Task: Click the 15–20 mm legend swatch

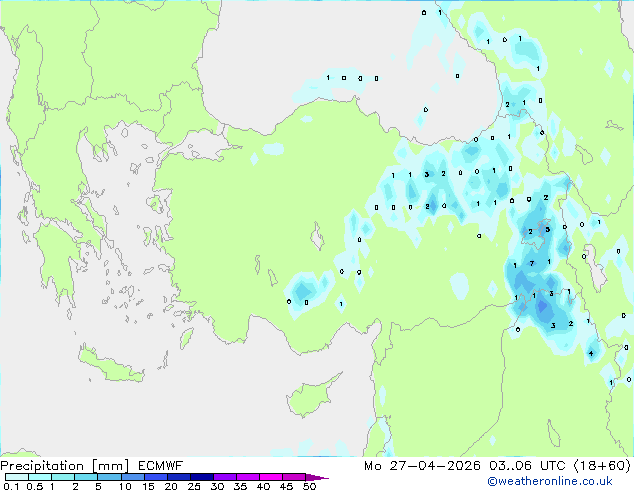Action: 155,477
